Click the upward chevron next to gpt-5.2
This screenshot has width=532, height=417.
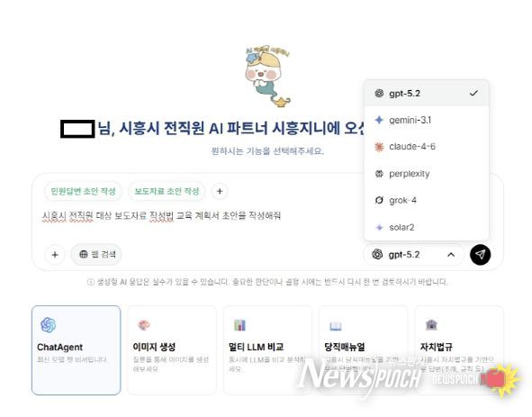click(x=451, y=255)
